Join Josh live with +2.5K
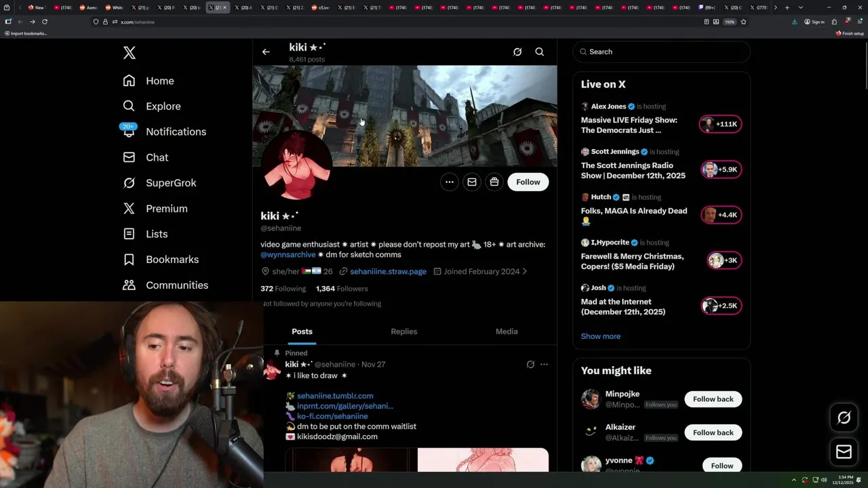 720,306
